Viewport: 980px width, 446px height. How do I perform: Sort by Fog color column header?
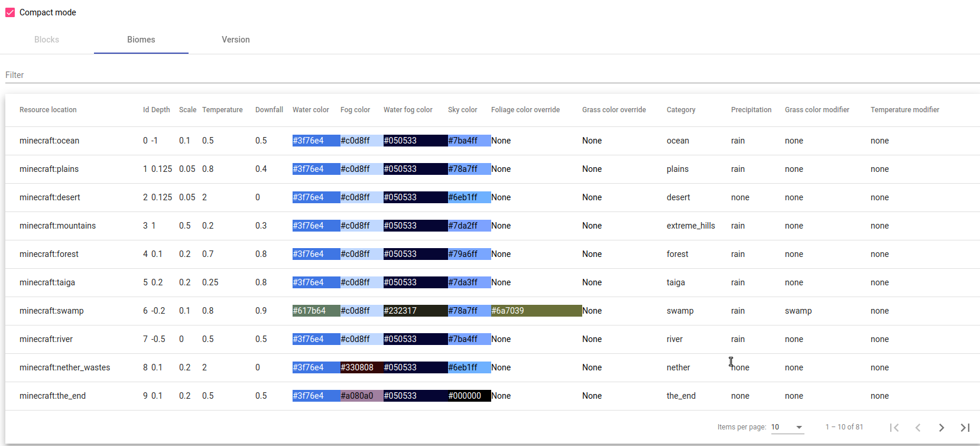tap(355, 110)
